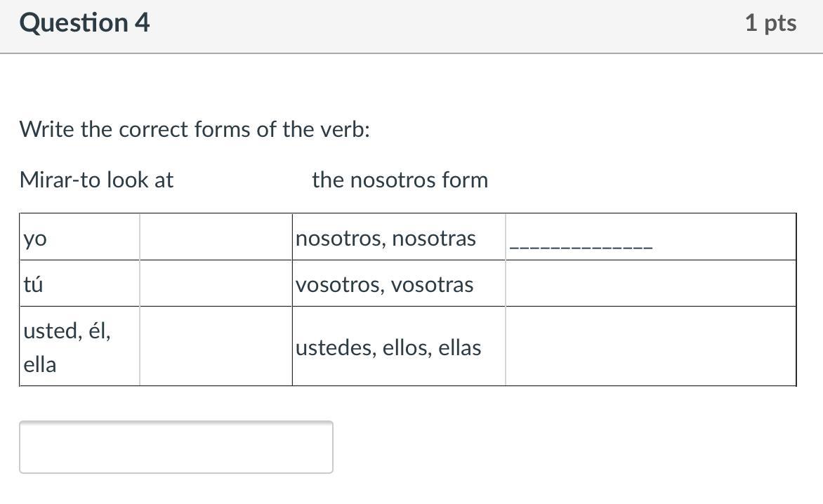The image size is (823, 504).
Task: Click the "Question 4" heading
Action: [84, 23]
